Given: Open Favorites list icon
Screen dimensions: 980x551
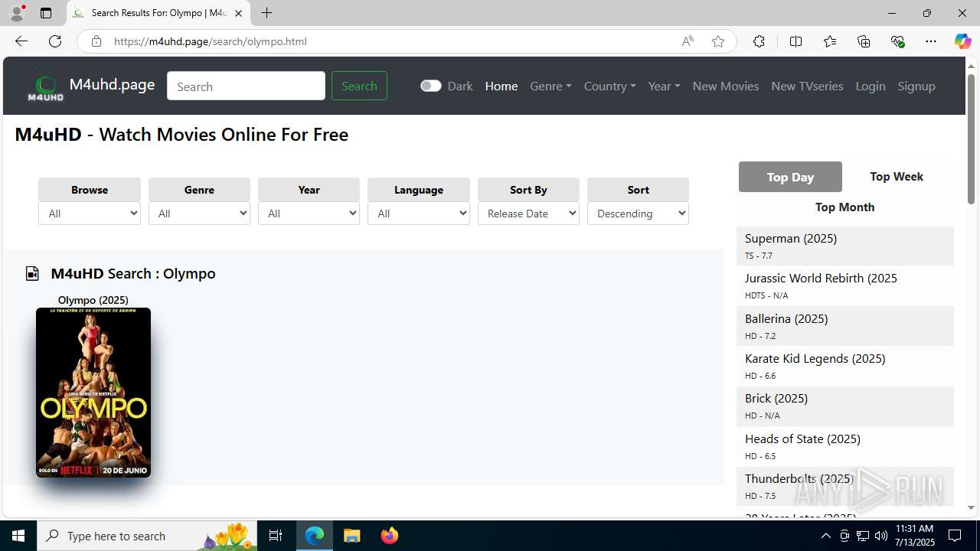Looking at the screenshot, I should pyautogui.click(x=830, y=41).
